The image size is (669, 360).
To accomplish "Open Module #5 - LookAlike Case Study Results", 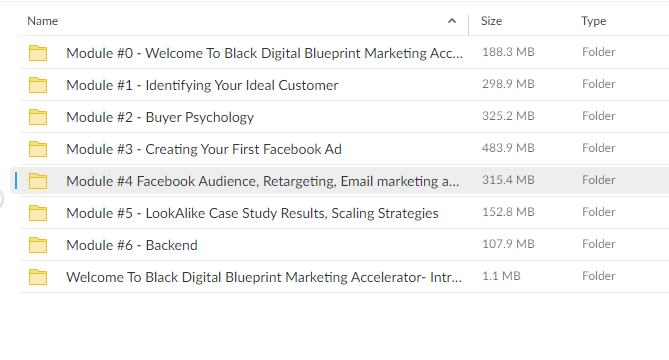I will point(252,213).
